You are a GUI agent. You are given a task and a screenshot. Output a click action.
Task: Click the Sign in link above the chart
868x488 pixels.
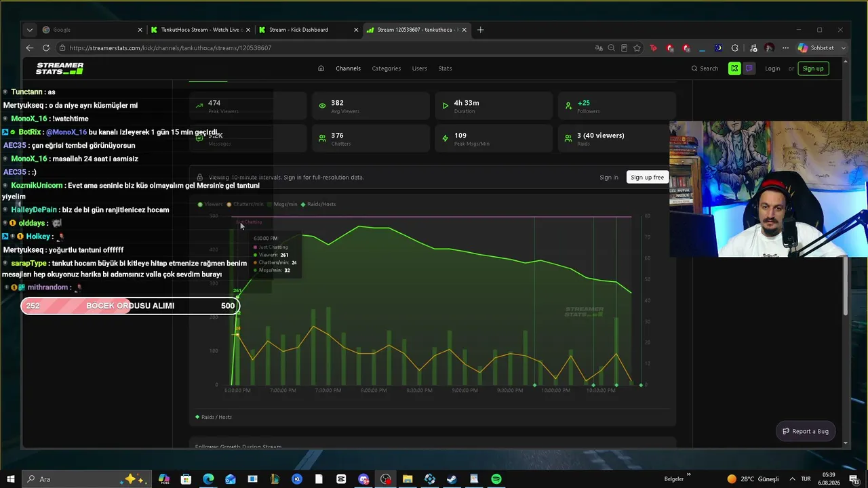609,178
